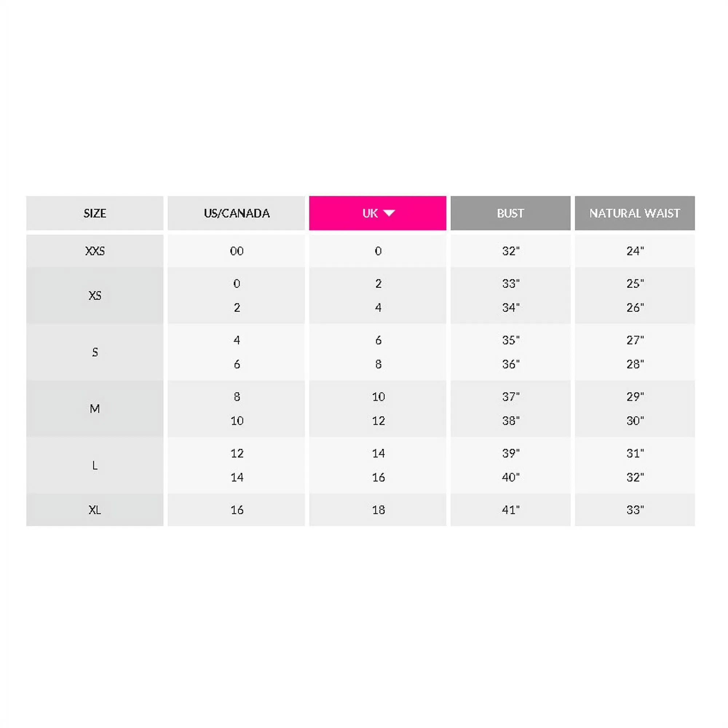Select the 24" natural waist value
The width and height of the screenshot is (728, 728).
tap(635, 251)
